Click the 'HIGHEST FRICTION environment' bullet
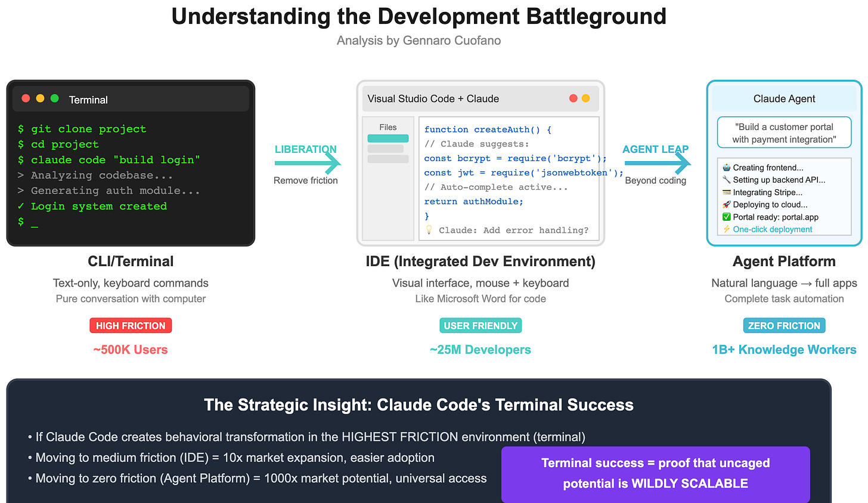The height and width of the screenshot is (503, 868). pos(306,437)
